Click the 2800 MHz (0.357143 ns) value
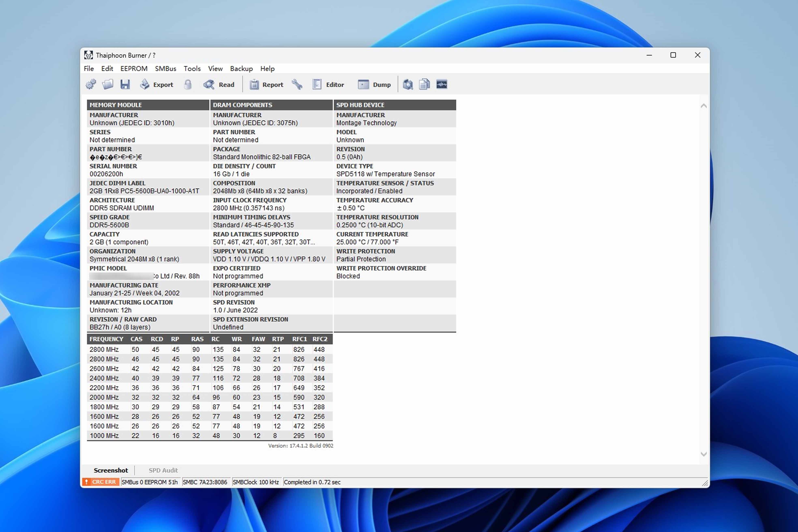 [249, 208]
